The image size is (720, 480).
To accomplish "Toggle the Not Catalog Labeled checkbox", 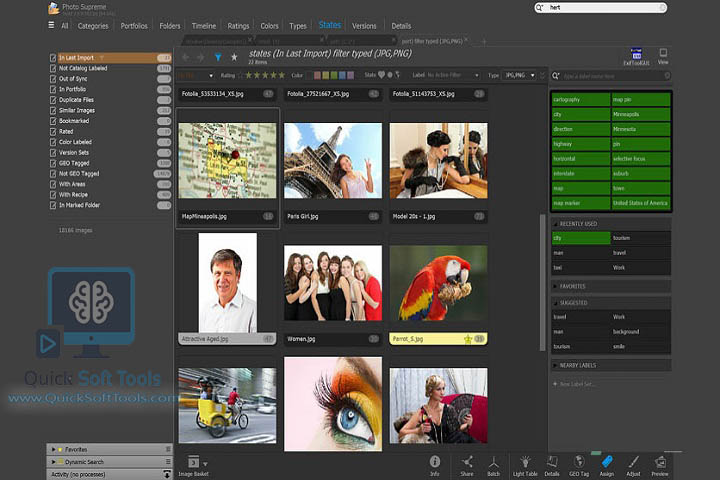I will tap(53, 68).
